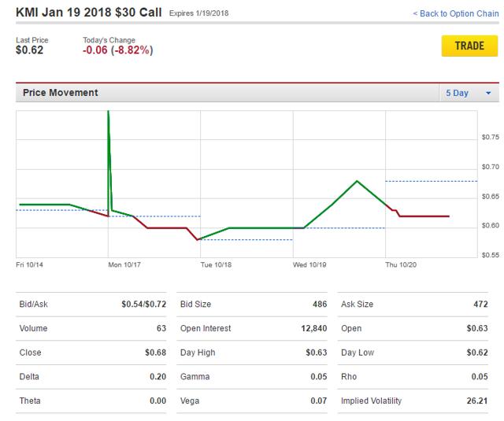Click the Close value $0.68

pos(156,353)
